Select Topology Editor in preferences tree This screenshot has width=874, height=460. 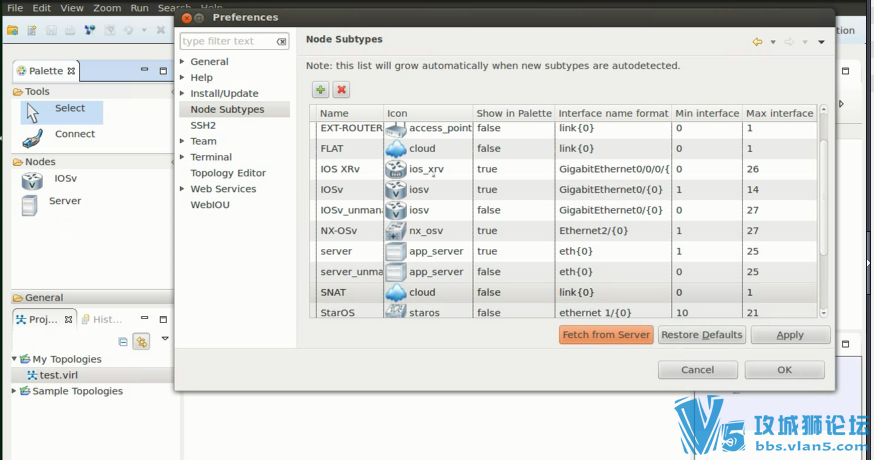point(228,173)
